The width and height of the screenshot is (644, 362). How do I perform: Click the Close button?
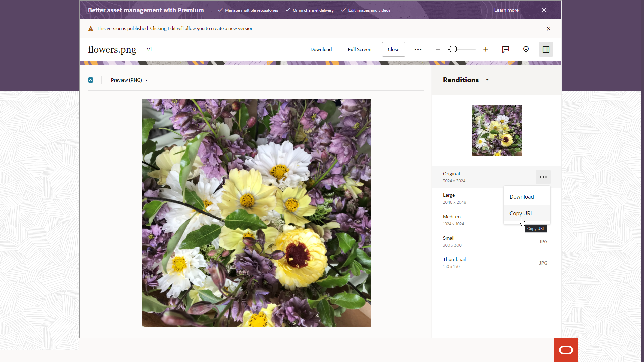tap(393, 49)
